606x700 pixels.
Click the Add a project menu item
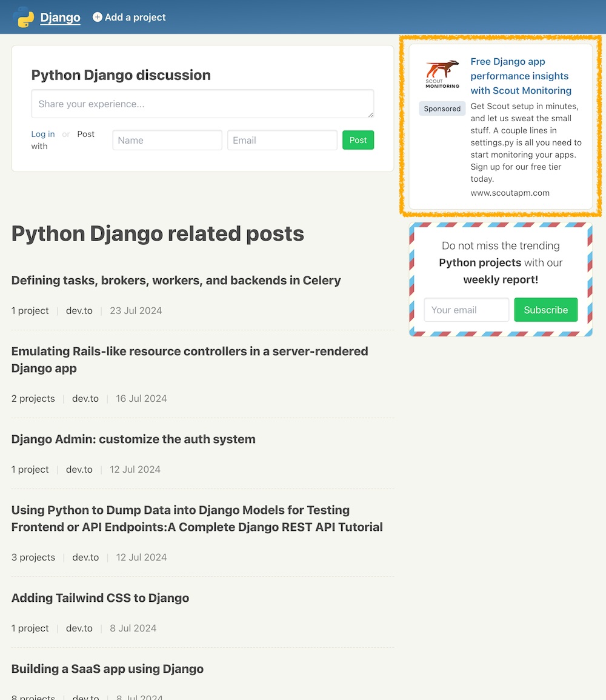coord(135,18)
